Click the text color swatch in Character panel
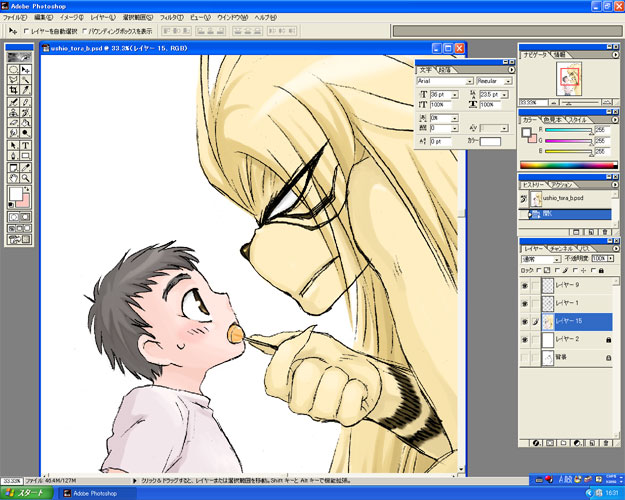The width and height of the screenshot is (625, 500). 490,142
